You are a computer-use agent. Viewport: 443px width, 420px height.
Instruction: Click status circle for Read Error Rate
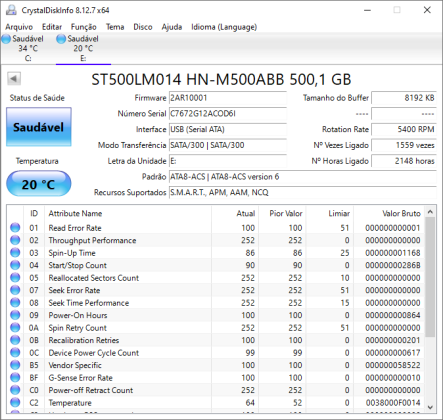(x=15, y=228)
